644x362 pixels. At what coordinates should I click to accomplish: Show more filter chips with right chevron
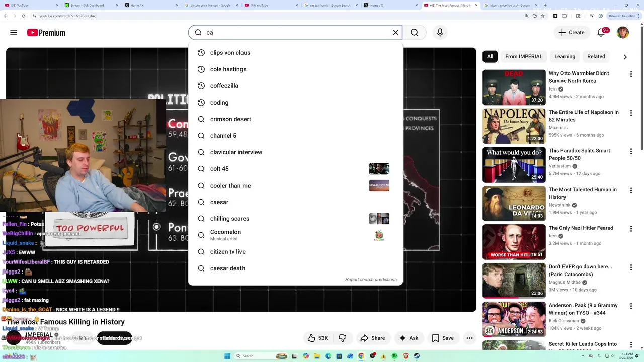(625, 57)
